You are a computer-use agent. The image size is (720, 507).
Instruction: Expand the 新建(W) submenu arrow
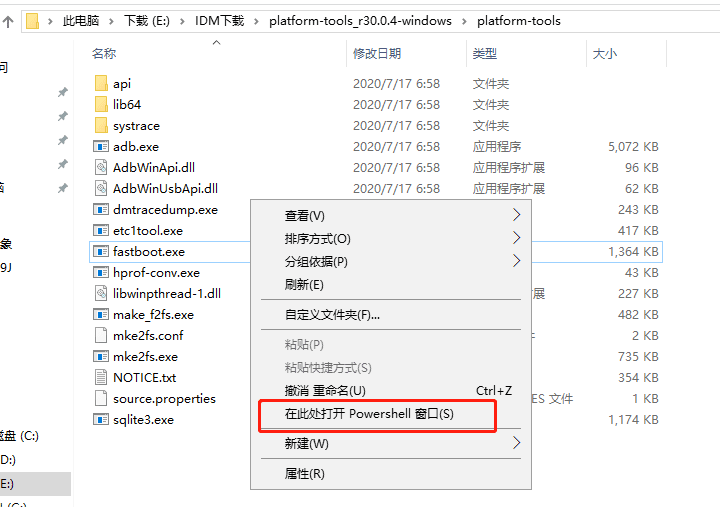pos(516,443)
